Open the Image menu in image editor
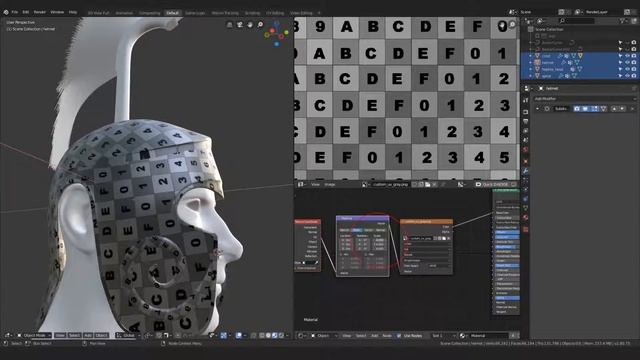Image resolution: width=640 pixels, height=360 pixels. click(x=330, y=184)
